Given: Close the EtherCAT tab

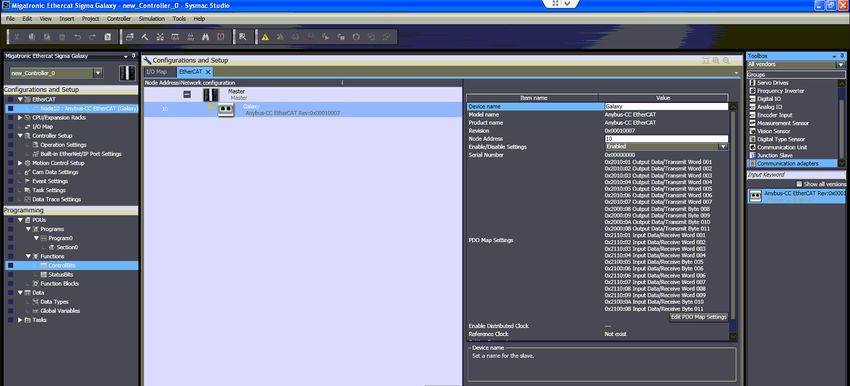Looking at the screenshot, I should 208,72.
